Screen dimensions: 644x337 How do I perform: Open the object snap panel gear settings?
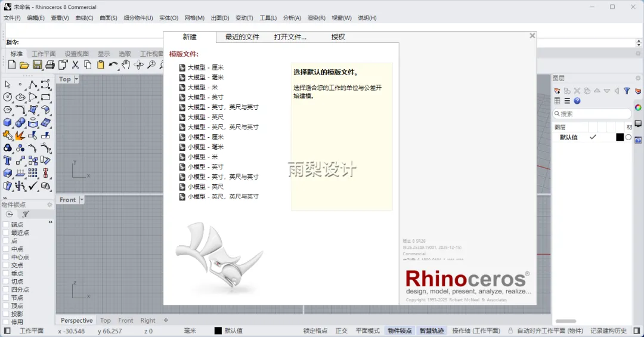[x=49, y=204]
